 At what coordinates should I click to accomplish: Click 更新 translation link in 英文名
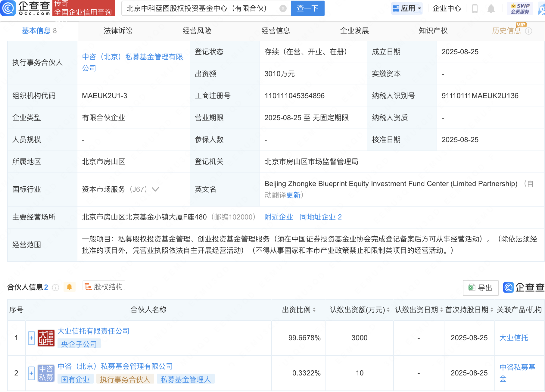click(293, 195)
